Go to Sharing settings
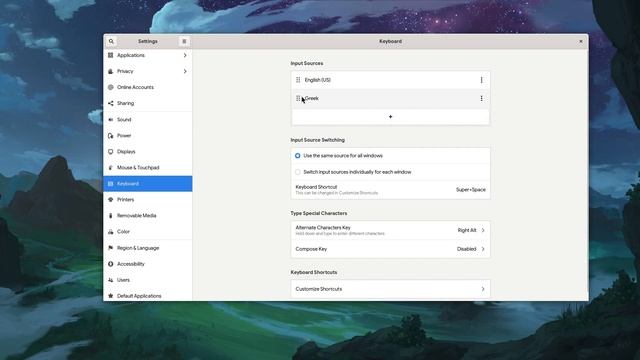 pyautogui.click(x=125, y=103)
